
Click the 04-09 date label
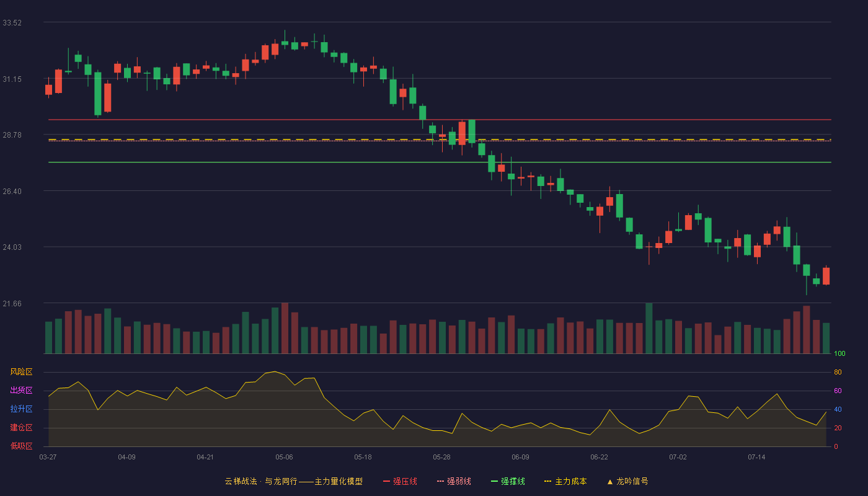[x=126, y=457]
